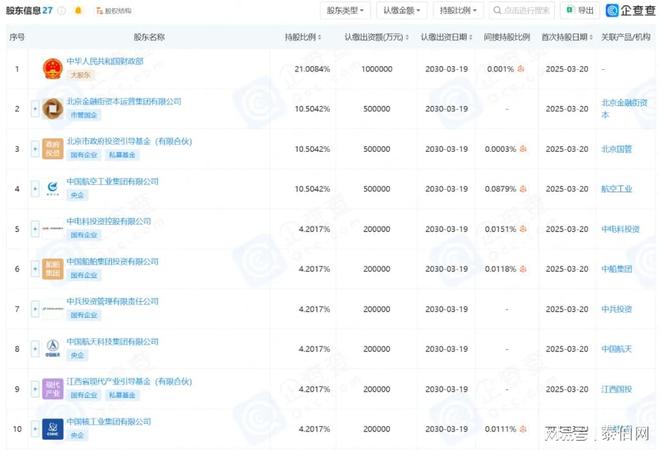Screen dimensions: 660x450
Task: Click the 私募基金 tag under 北京市政府投资引导基金
Action: click(122, 155)
